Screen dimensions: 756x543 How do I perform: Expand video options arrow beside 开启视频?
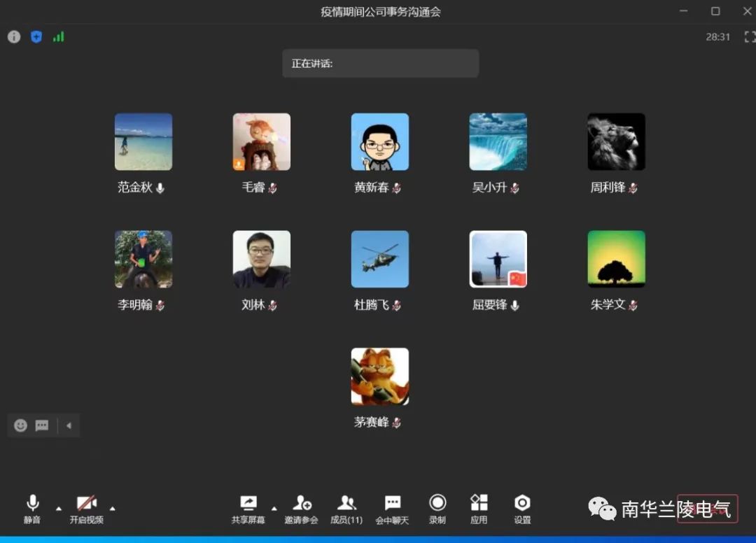[113, 508]
